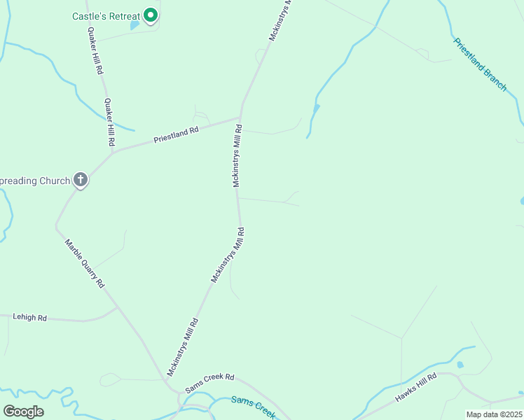The height and width of the screenshot is (420, 524).
Task: Click the Castle's Retreat green pin marker
Action: pyautogui.click(x=151, y=15)
